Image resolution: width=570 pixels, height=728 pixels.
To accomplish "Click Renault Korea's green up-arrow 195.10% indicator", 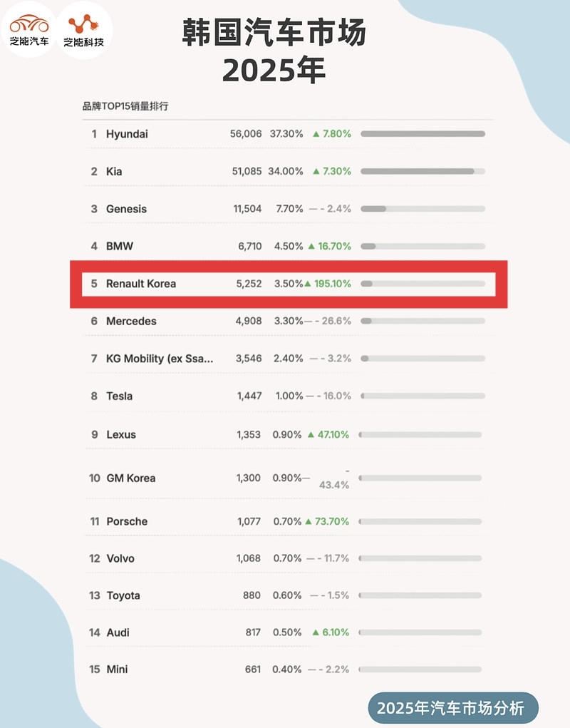I will tap(328, 284).
